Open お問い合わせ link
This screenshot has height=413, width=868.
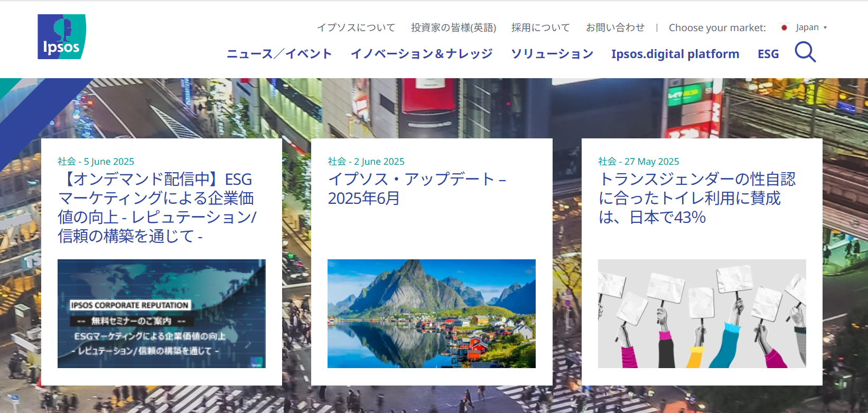point(615,27)
